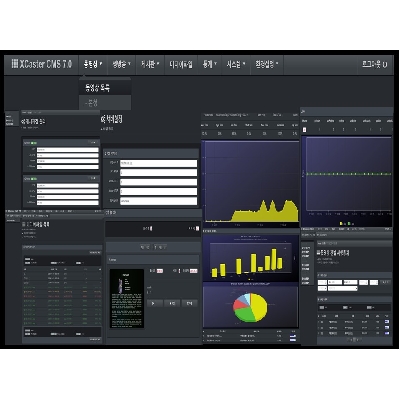
Task: Click the dropdown arrow beside 통계
Action: 215,63
